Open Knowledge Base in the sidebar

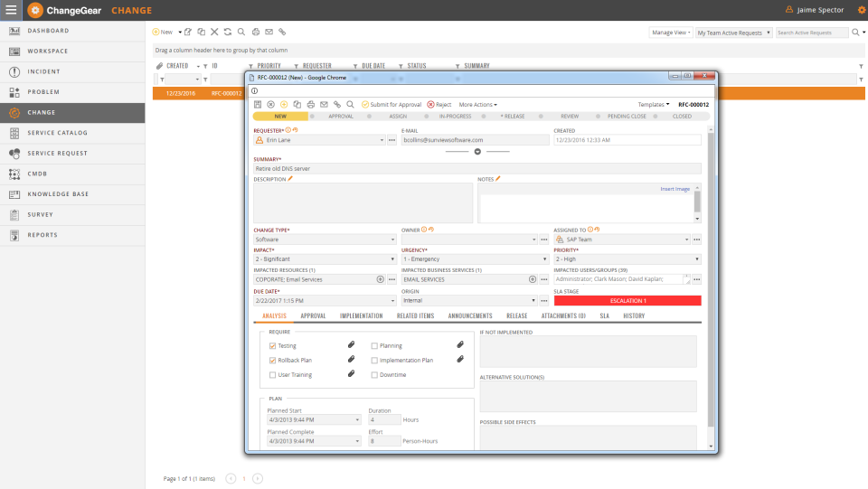pos(72,194)
